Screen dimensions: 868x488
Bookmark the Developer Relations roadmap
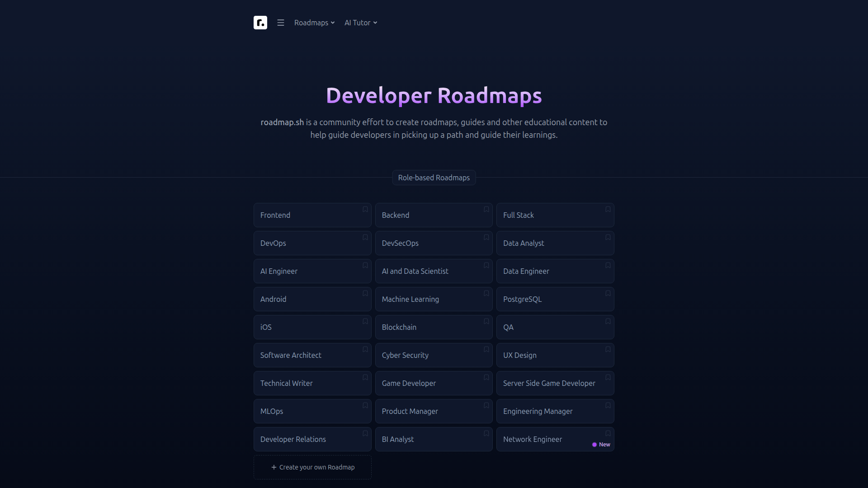click(365, 433)
